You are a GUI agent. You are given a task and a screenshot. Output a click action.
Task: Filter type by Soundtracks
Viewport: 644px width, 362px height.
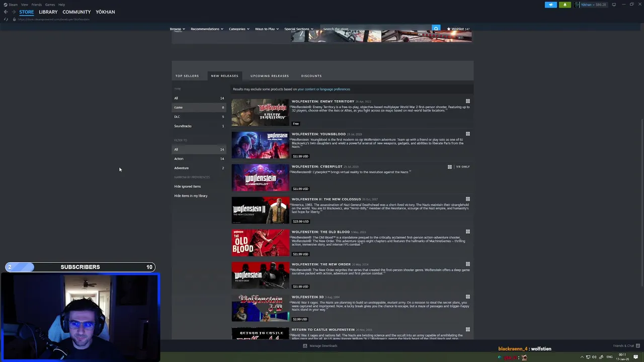point(199,126)
